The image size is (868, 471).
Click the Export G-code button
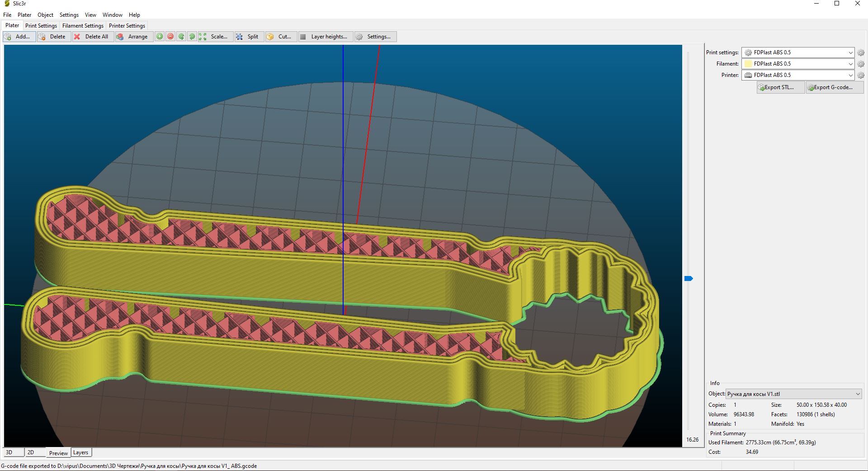[x=834, y=87]
